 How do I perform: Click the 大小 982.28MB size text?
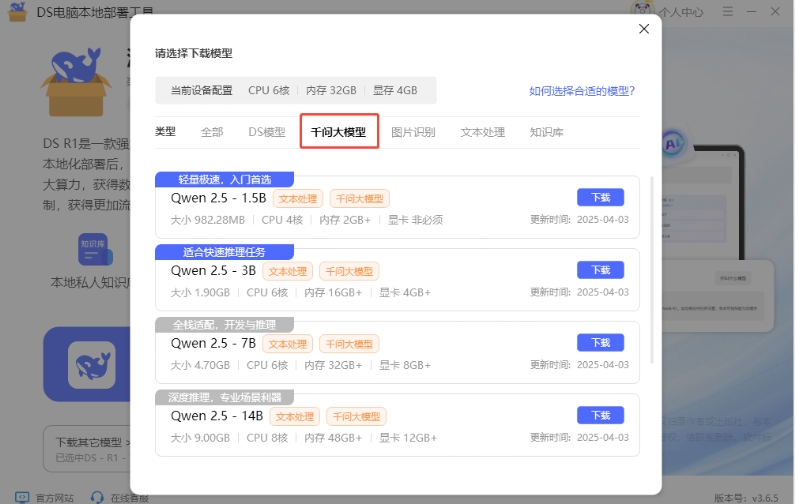click(x=207, y=220)
